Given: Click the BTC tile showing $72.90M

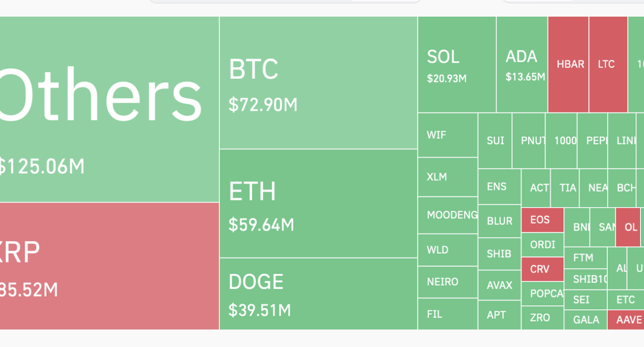Looking at the screenshot, I should [x=318, y=83].
